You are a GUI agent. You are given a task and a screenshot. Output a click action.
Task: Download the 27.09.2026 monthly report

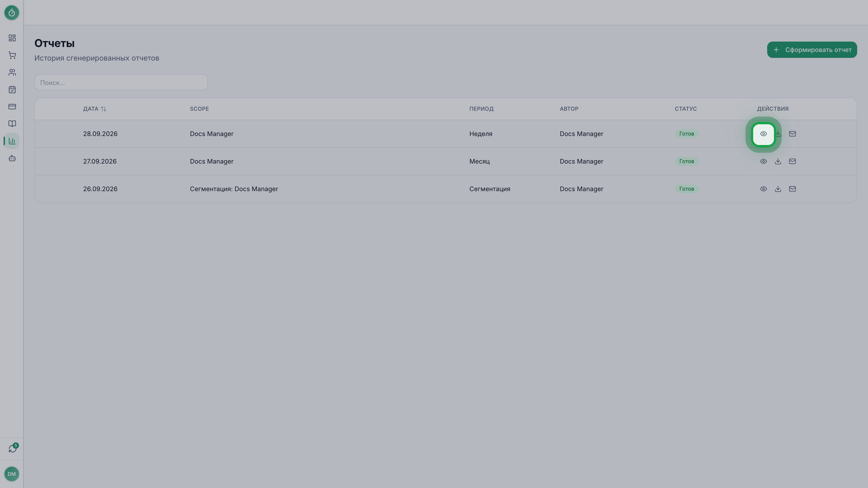coord(778,161)
